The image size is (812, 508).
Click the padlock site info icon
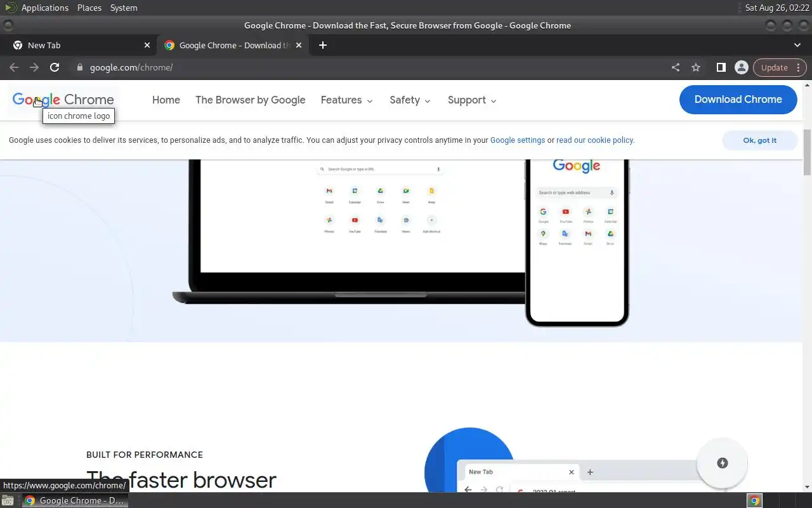[x=79, y=67]
